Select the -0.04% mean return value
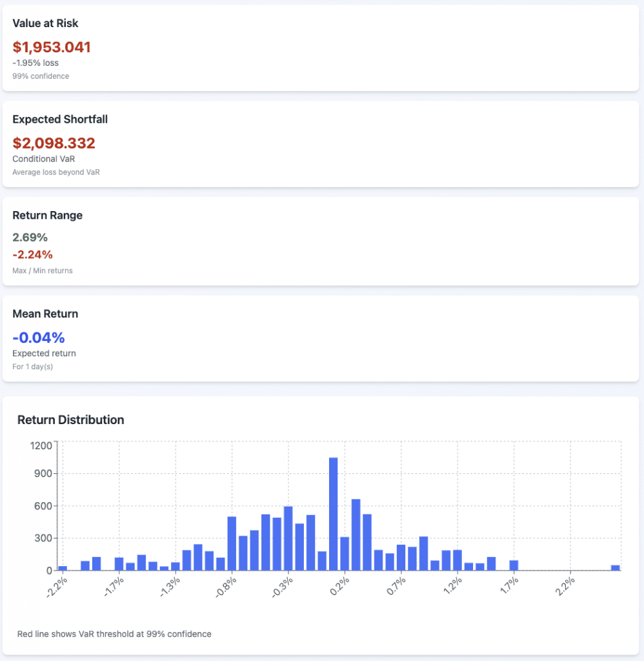 (x=39, y=338)
